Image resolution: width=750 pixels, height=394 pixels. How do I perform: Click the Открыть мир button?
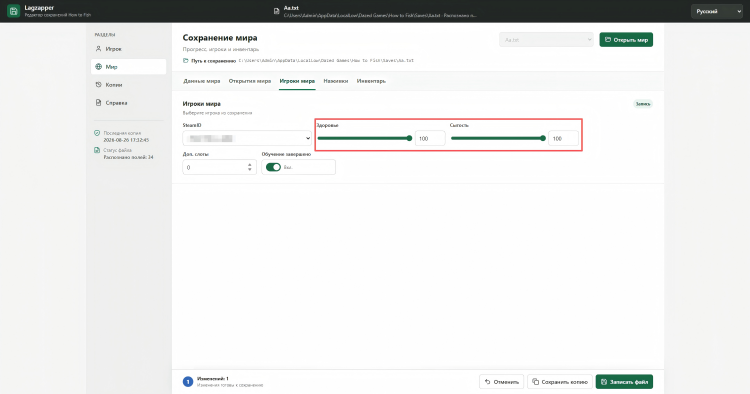click(626, 40)
